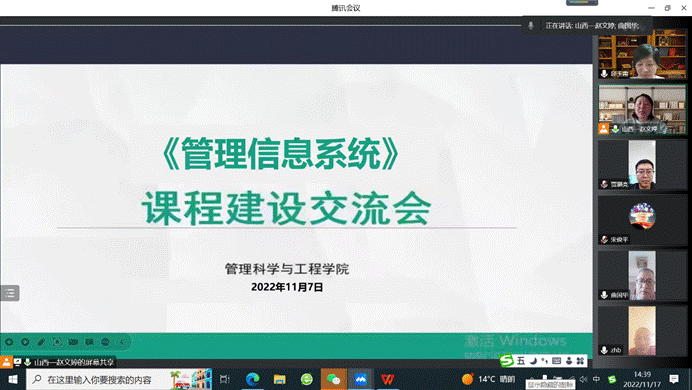Launch Microsoft Edge from the taskbar
Image resolution: width=692 pixels, height=390 pixels.
252,379
